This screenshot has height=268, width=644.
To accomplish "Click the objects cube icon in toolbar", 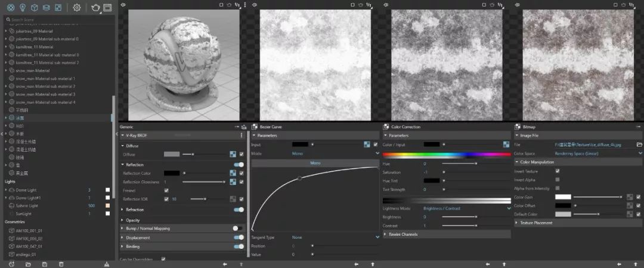I will (34, 8).
